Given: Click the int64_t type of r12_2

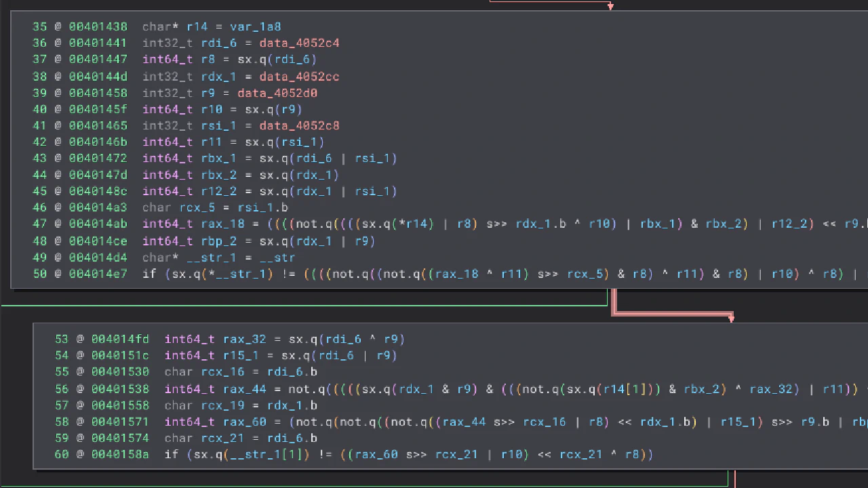Looking at the screenshot, I should 167,191.
